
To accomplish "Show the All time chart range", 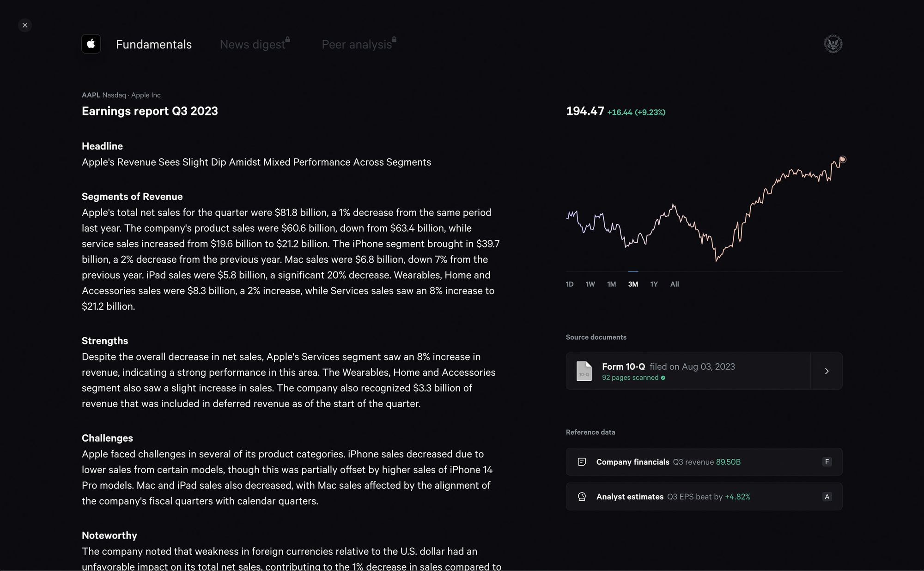I will tap(675, 284).
